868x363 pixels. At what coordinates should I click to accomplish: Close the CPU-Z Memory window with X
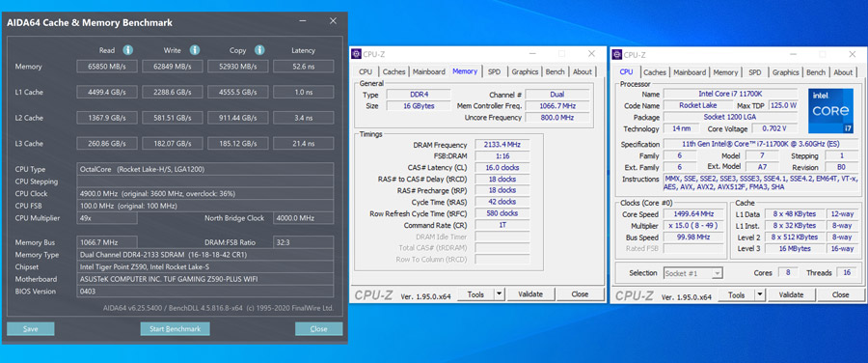click(x=591, y=54)
